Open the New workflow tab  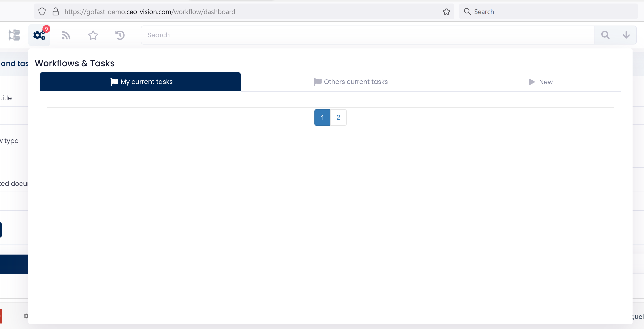pos(541,82)
